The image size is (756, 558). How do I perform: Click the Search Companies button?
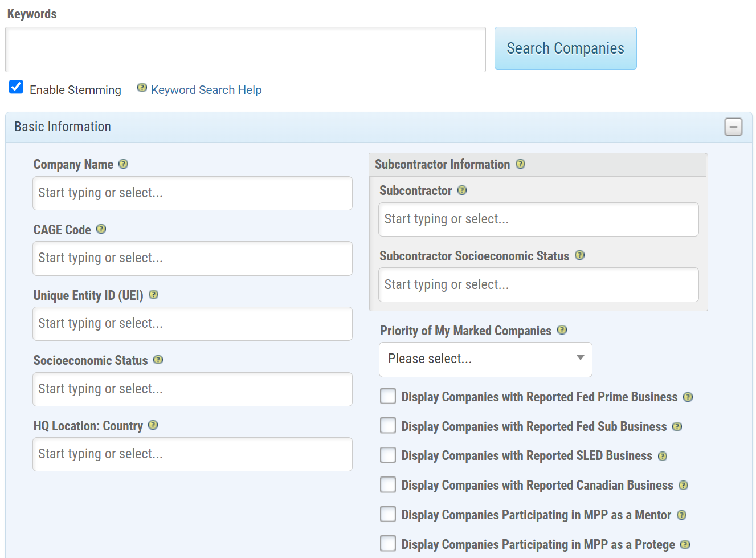point(565,48)
